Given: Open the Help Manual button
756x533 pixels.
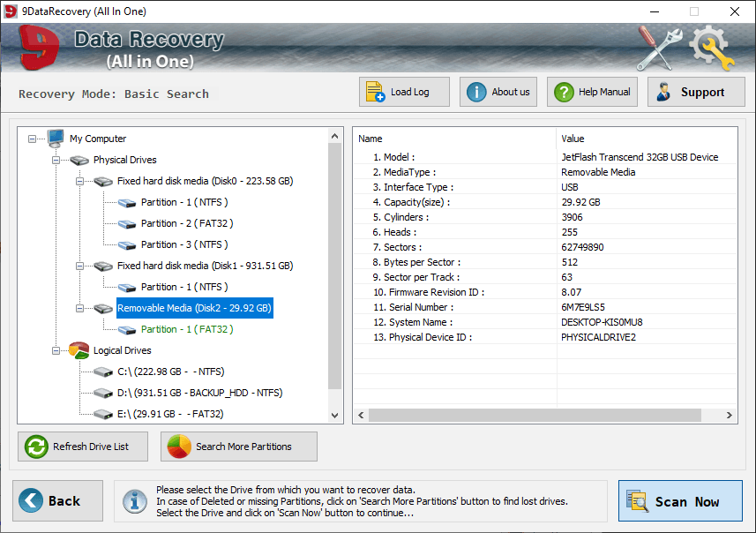Looking at the screenshot, I should [592, 92].
